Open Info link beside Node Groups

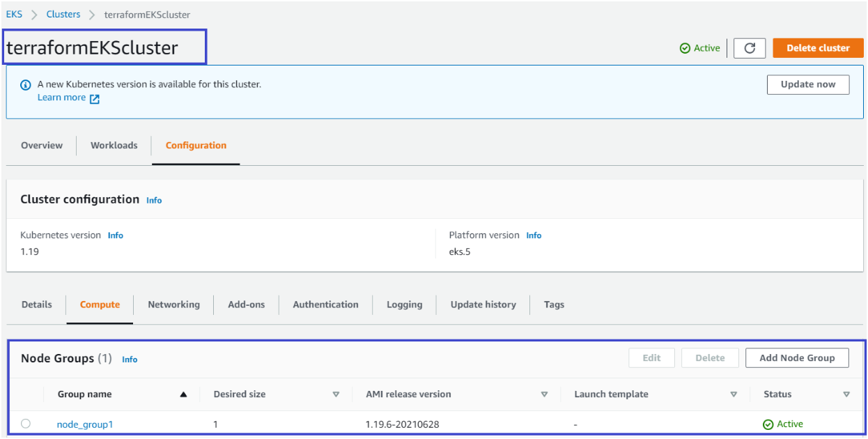130,360
